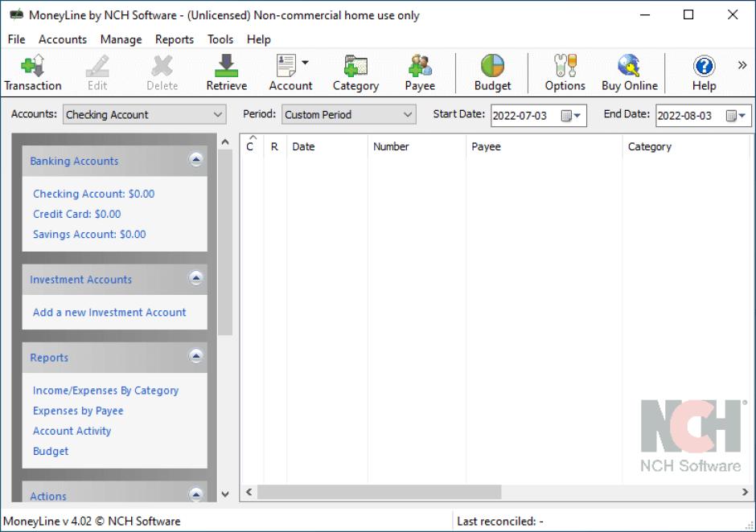Open the Reports menu
Image resolution: width=756 pixels, height=532 pixels.
(175, 39)
